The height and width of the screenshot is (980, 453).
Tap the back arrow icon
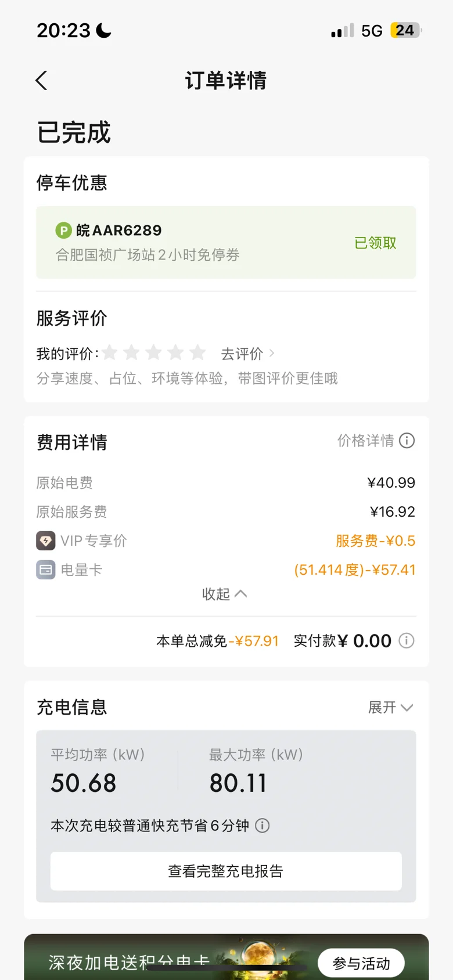click(x=41, y=81)
